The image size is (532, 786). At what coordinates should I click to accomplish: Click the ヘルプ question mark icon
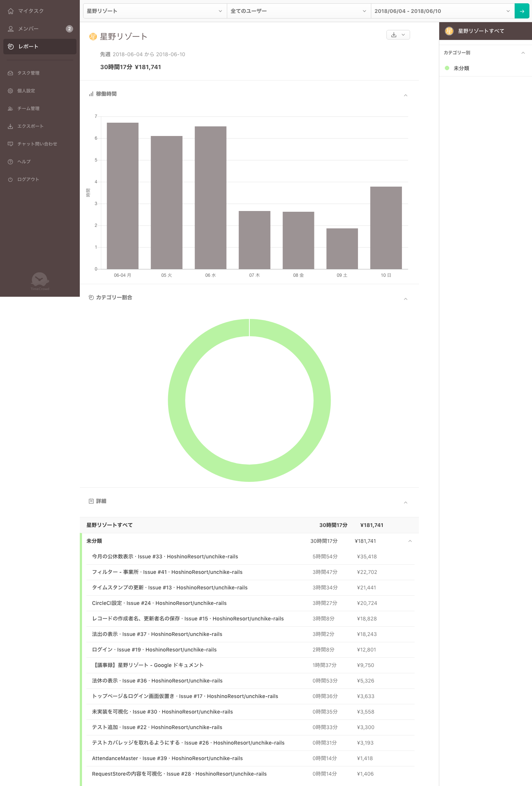point(10,162)
